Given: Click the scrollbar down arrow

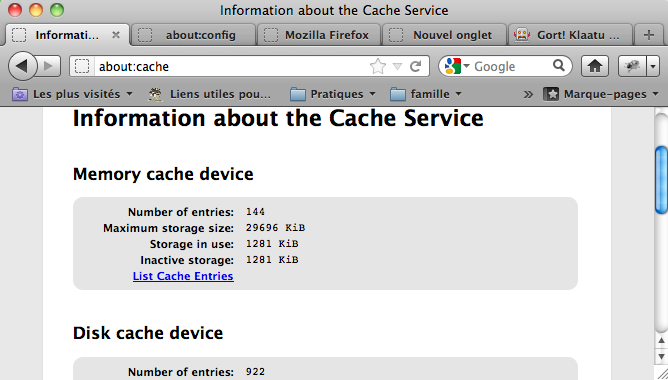Looking at the screenshot, I should 661,357.
